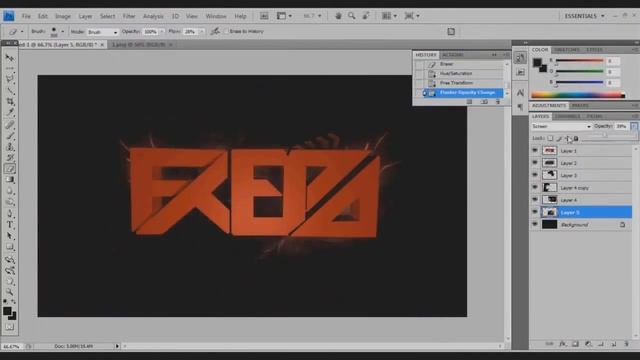Viewport: 640px width, 360px height.
Task: Open the Essentials workspace dropdown
Action: (584, 16)
